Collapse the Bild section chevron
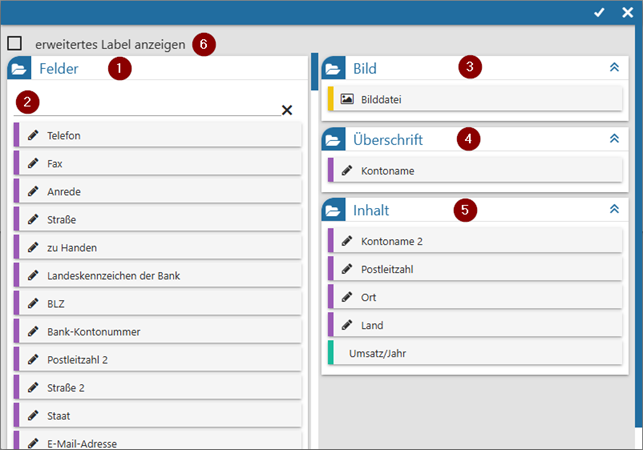The height and width of the screenshot is (450, 643). [x=614, y=67]
